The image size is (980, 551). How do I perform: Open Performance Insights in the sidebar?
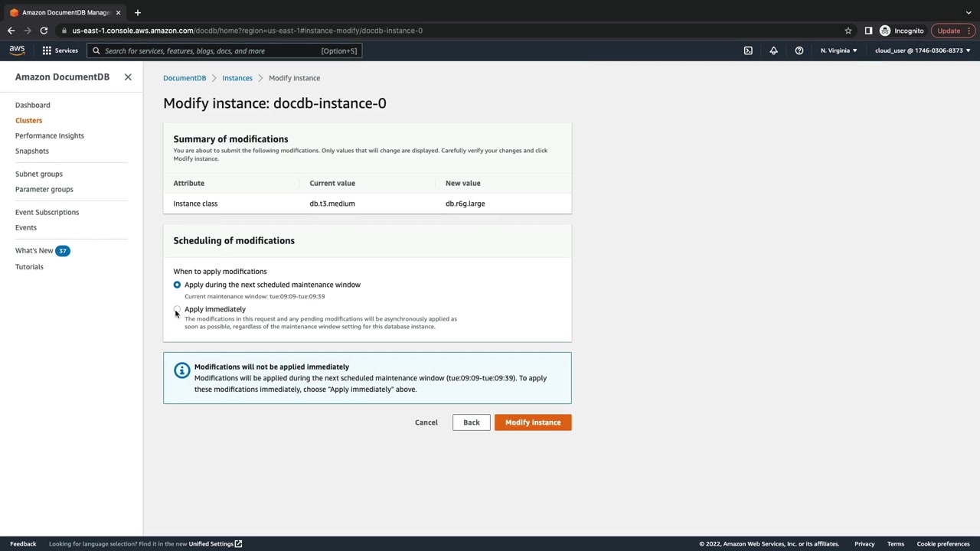click(50, 135)
